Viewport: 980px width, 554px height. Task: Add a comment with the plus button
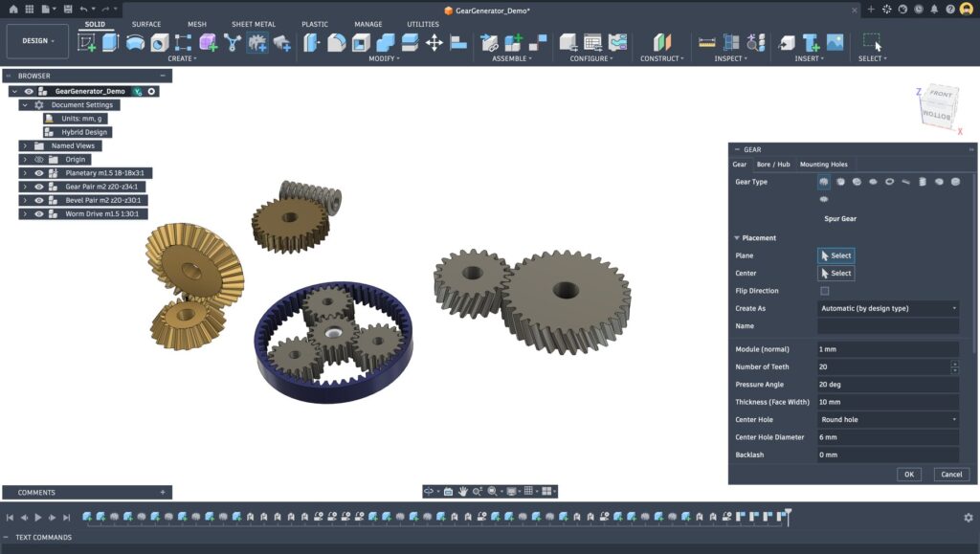(x=163, y=493)
